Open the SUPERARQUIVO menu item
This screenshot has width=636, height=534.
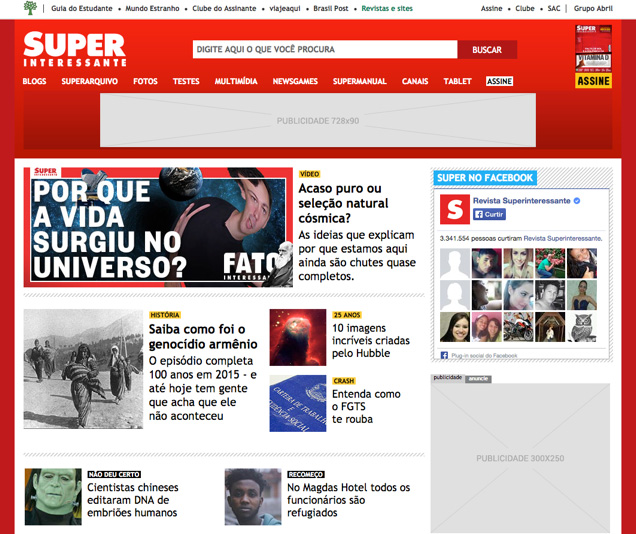[x=90, y=81]
